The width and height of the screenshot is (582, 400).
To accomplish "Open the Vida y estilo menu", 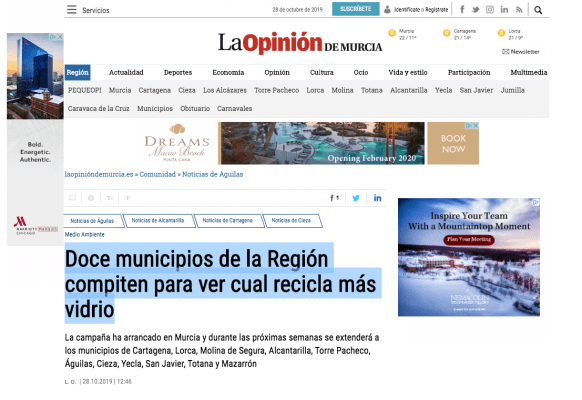I will click(408, 72).
